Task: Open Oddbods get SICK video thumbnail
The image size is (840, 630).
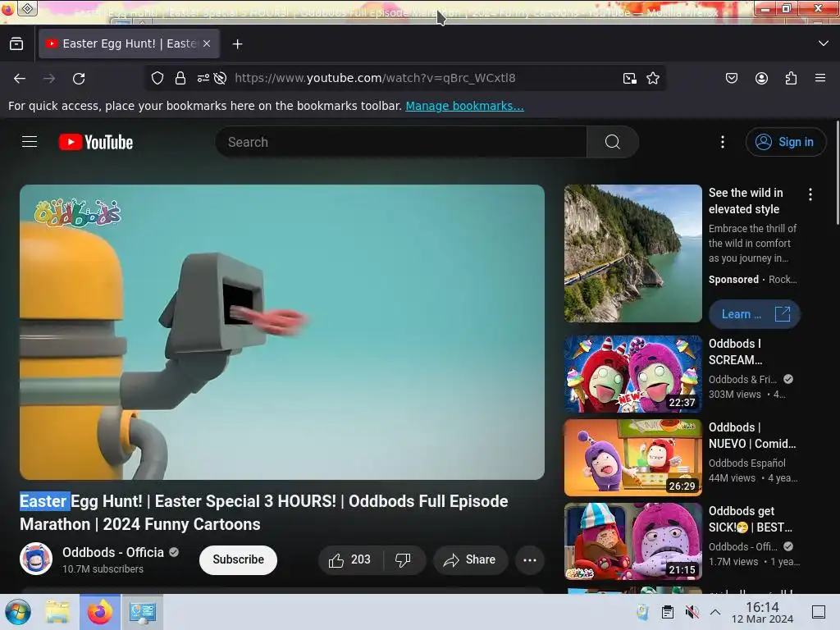Action: 632,541
